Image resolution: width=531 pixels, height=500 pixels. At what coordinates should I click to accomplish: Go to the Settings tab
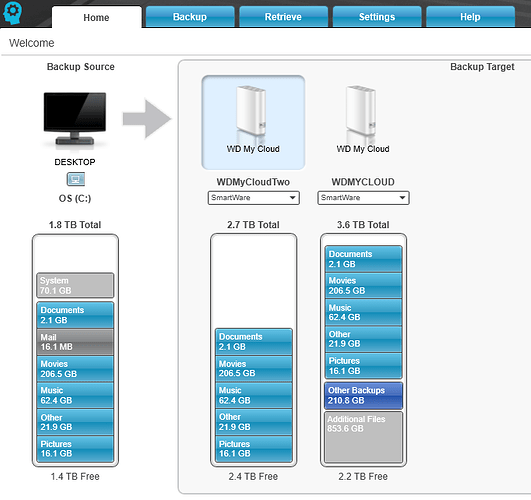tap(377, 17)
